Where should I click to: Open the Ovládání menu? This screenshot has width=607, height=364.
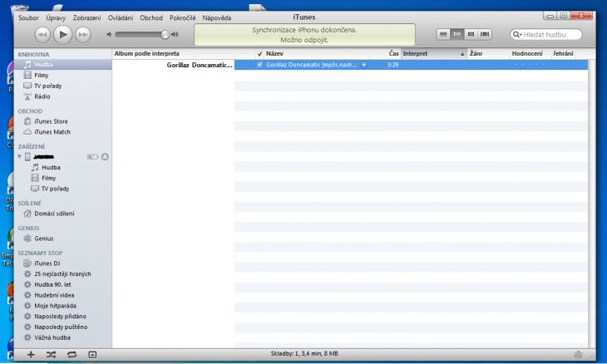(x=121, y=17)
